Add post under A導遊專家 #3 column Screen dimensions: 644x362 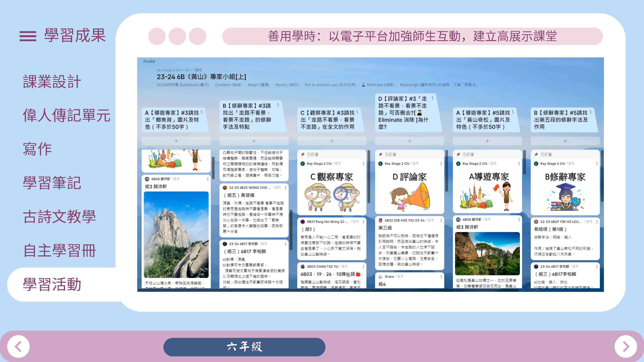coord(176,141)
